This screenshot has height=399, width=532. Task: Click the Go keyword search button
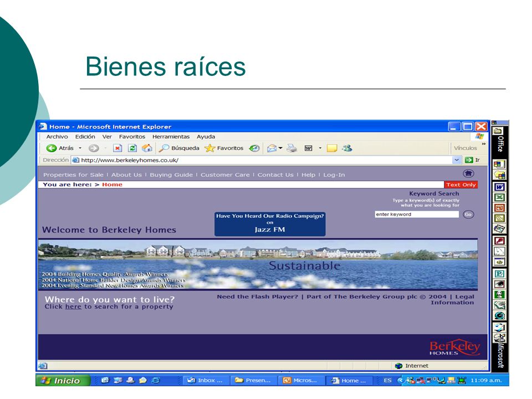point(468,214)
